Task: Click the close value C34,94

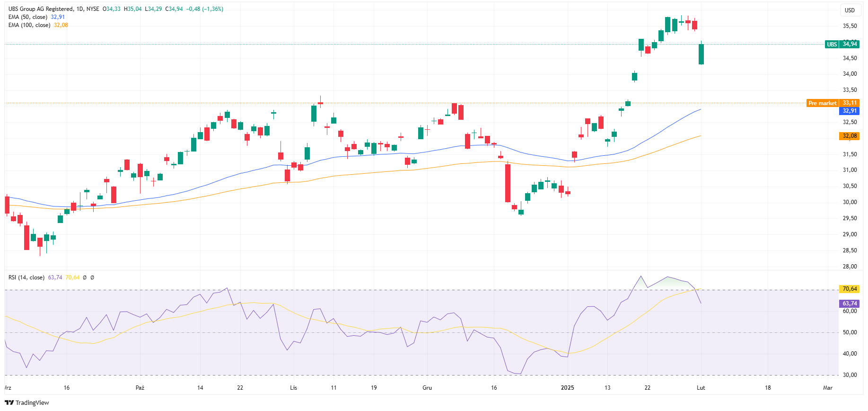Action: point(174,9)
